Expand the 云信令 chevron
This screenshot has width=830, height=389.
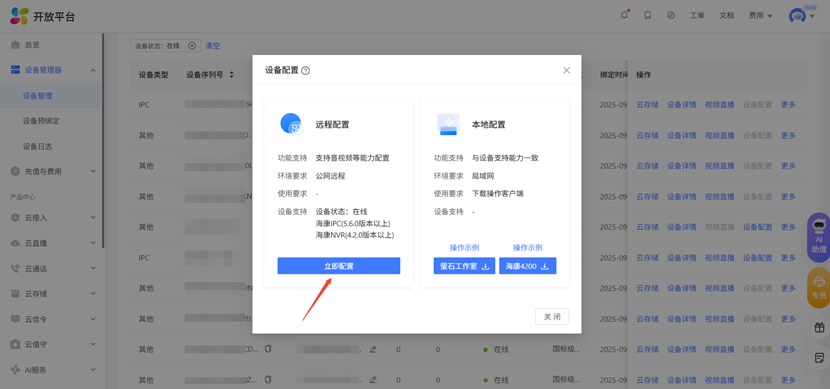click(93, 319)
